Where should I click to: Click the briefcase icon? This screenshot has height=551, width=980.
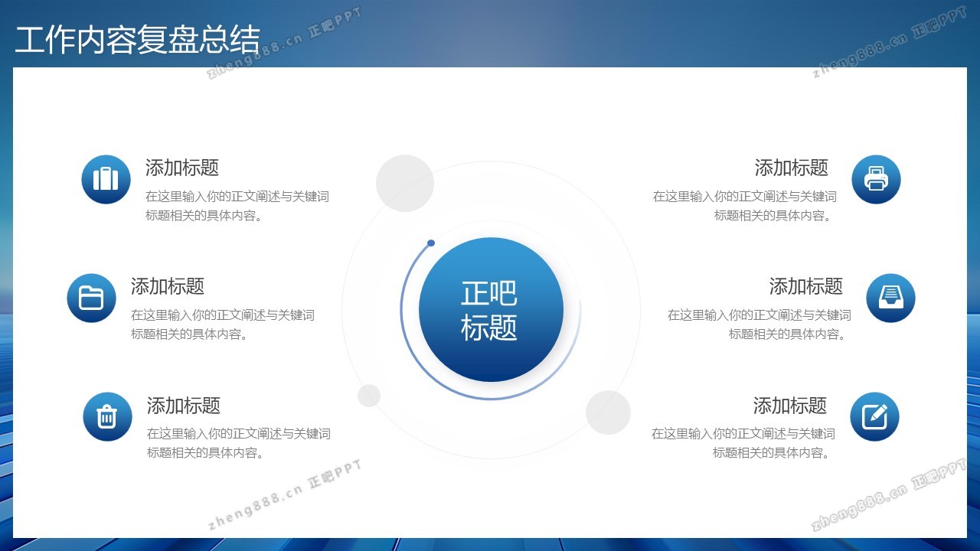tap(106, 179)
